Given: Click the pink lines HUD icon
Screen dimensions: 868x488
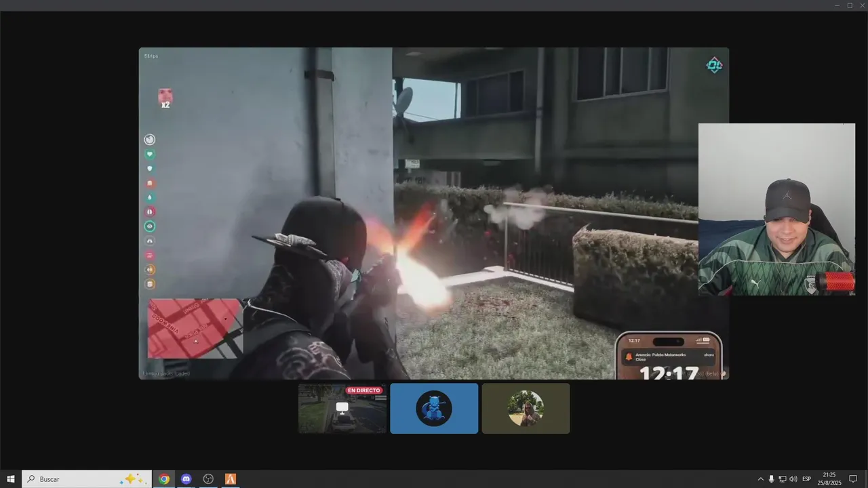Looking at the screenshot, I should (x=150, y=255).
